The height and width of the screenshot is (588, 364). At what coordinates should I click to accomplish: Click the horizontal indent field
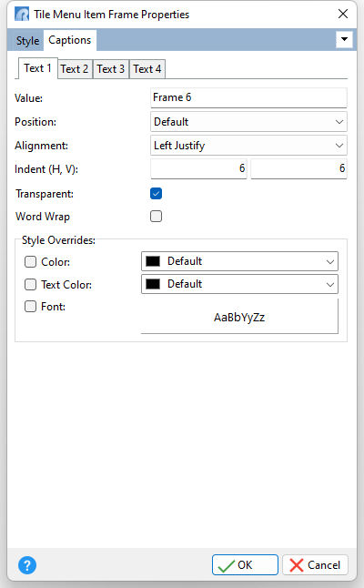point(198,168)
